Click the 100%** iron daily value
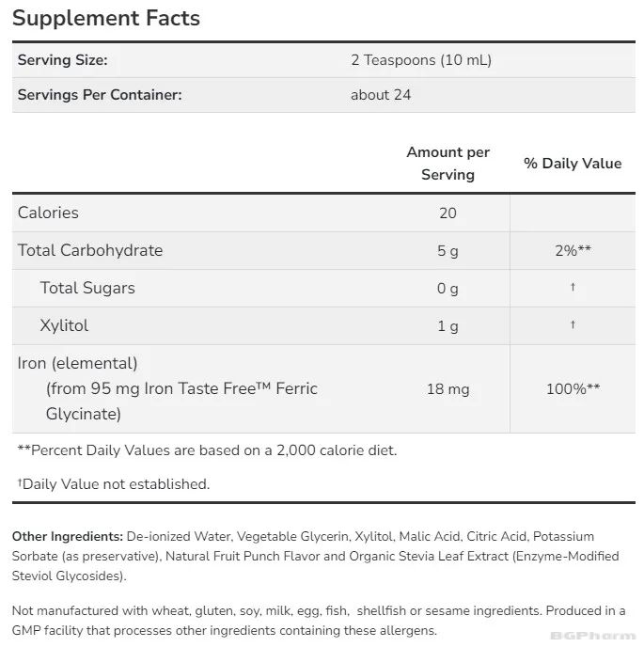 tap(573, 389)
